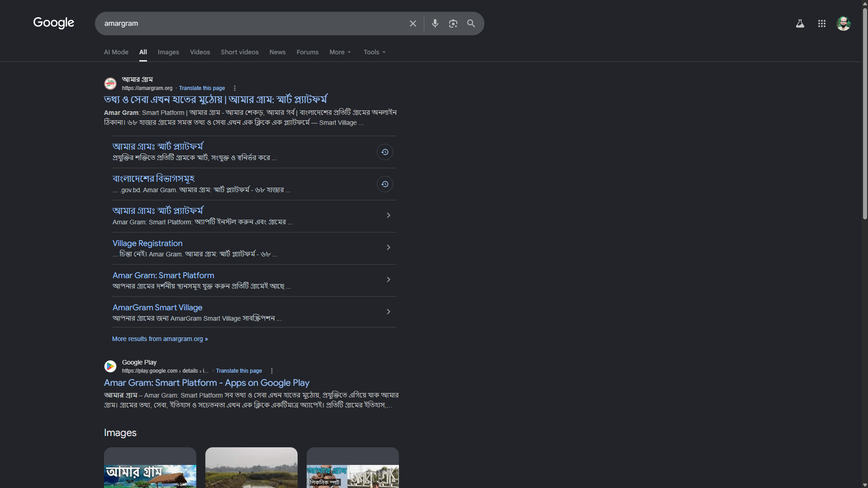Open বাংলাদেশের বিভাগসমূহ sitelink
The image size is (868, 488).
pos(153,179)
